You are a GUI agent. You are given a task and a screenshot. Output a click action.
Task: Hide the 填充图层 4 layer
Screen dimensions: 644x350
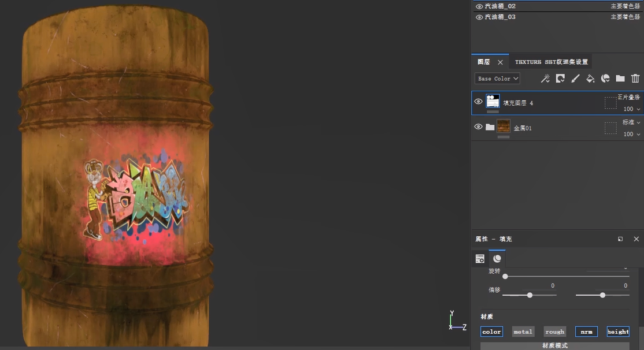coord(478,102)
